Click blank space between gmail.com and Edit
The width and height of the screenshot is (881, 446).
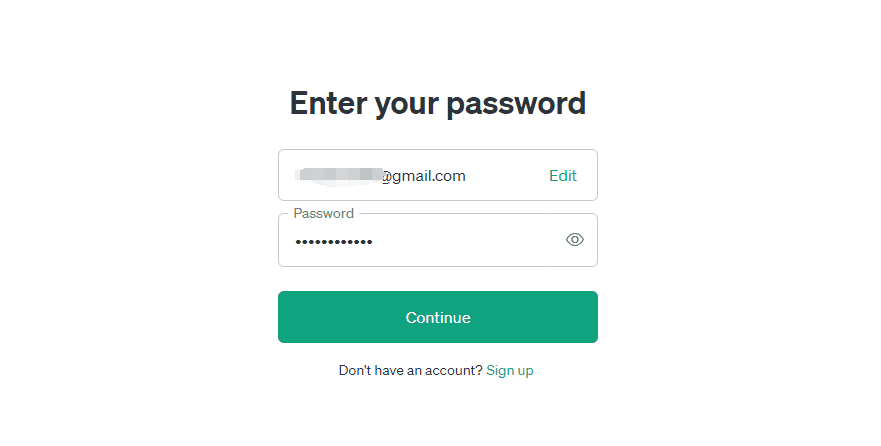tap(507, 176)
